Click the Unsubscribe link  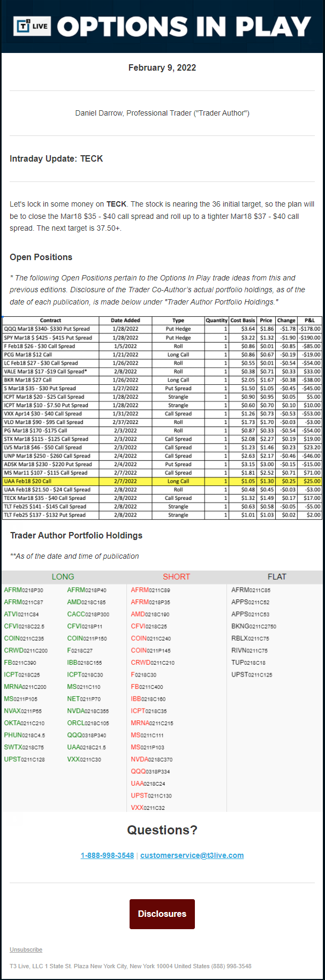tap(26, 949)
